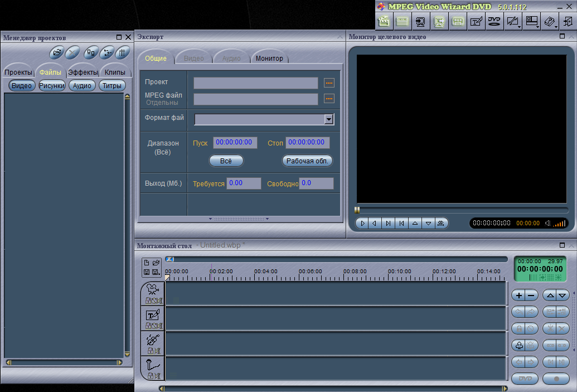Screen dimensions: 577x392
Task: Open the Эффекты tab in project manager
Action: pyautogui.click(x=83, y=72)
